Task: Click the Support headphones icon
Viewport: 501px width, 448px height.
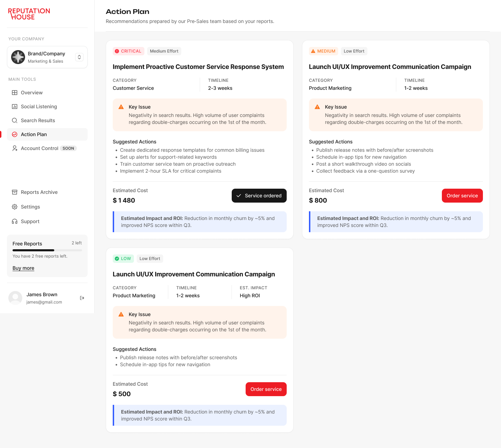Action: point(15,221)
